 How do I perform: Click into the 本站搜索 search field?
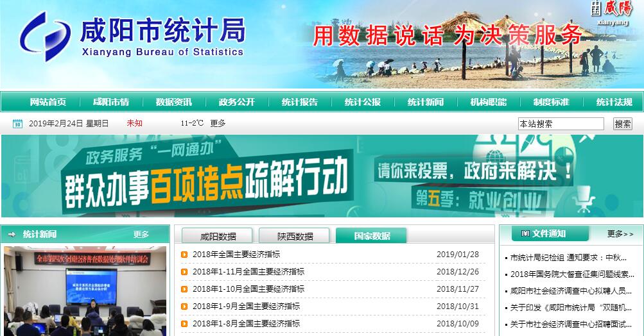pyautogui.click(x=561, y=124)
